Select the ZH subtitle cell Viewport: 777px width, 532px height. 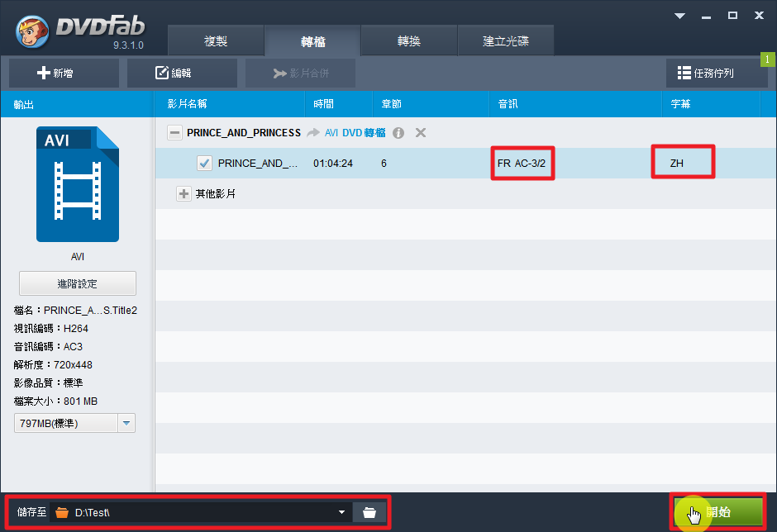pyautogui.click(x=682, y=164)
